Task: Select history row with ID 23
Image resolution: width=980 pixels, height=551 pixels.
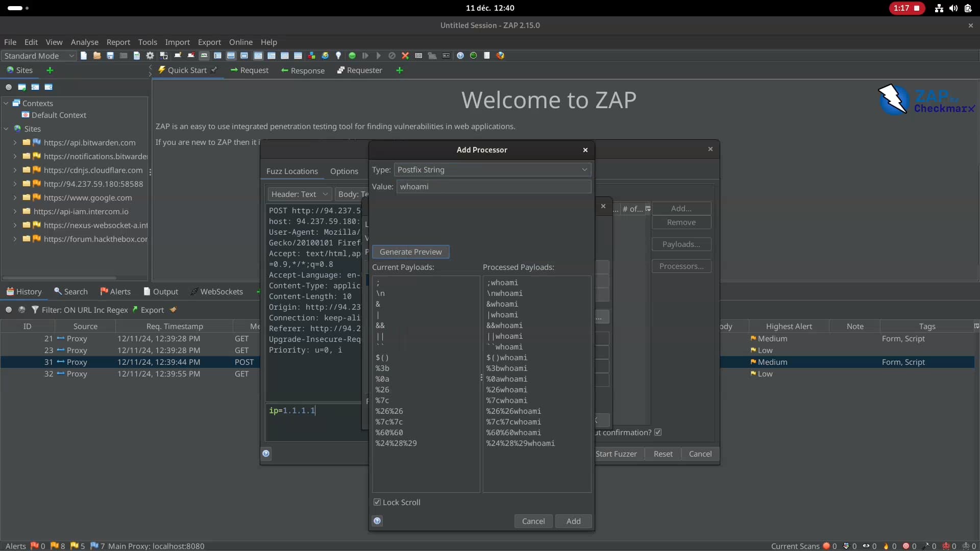Action: point(130,350)
